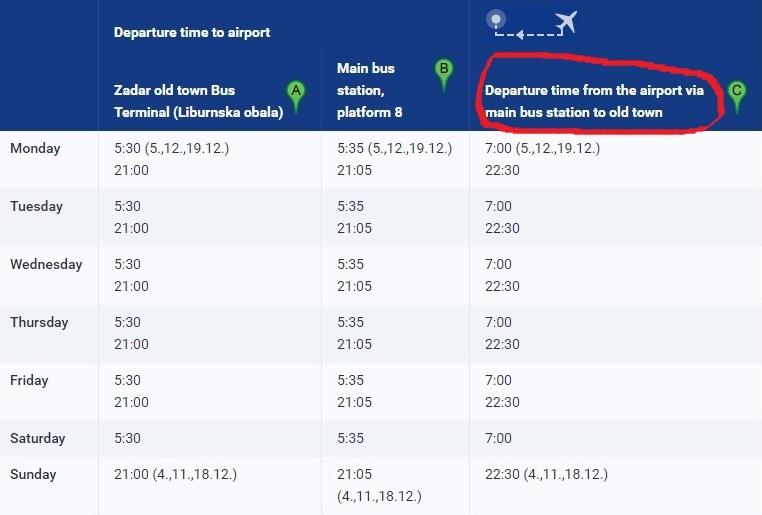
Task: Click Monday's "7:00 (5.,12.,19.12.)" airport departure
Action: [541, 148]
